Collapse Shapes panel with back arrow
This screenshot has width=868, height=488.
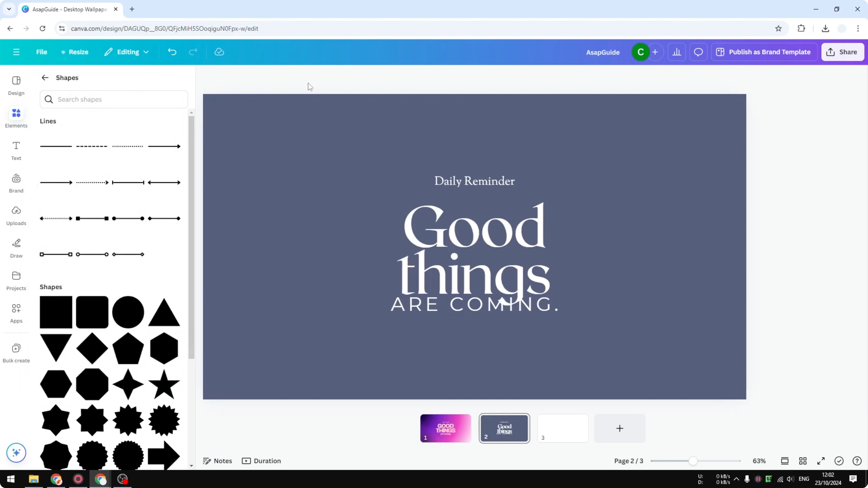(x=45, y=78)
